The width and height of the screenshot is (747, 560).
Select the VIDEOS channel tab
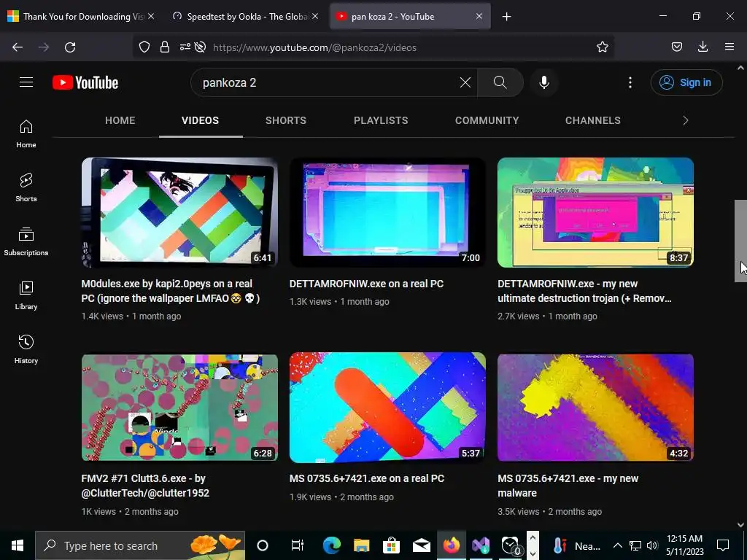click(x=200, y=120)
